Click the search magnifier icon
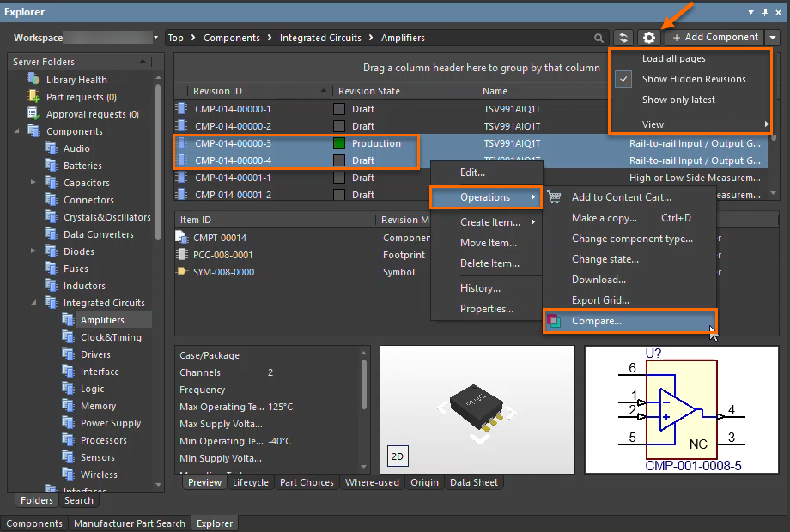Image resolution: width=790 pixels, height=532 pixels. coord(599,38)
